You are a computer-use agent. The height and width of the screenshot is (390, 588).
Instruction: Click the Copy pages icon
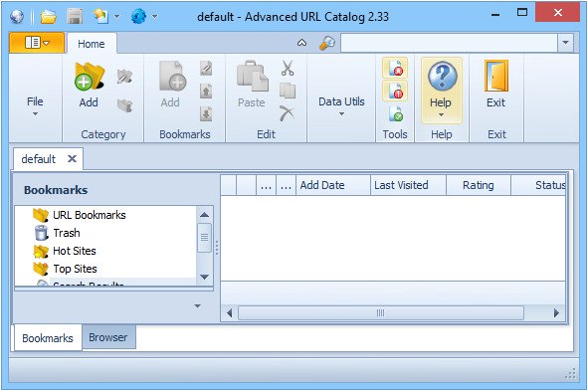288,92
